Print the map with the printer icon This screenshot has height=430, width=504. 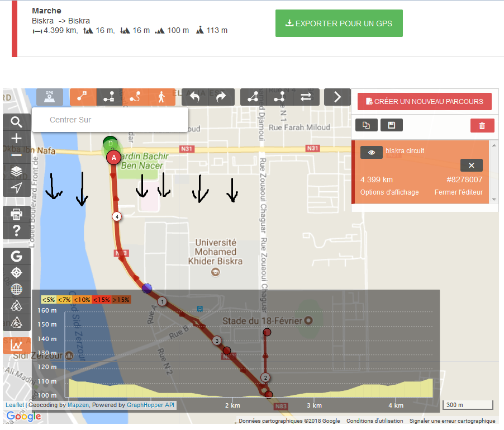tap(16, 214)
